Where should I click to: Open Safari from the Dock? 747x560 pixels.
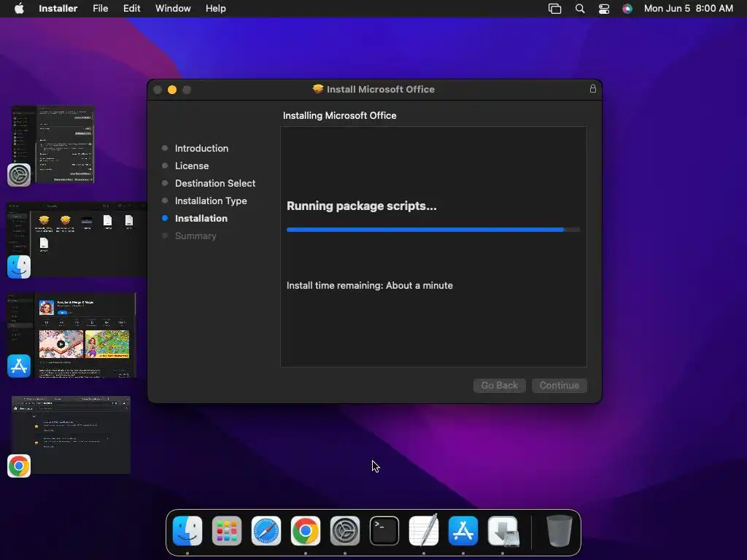(266, 531)
